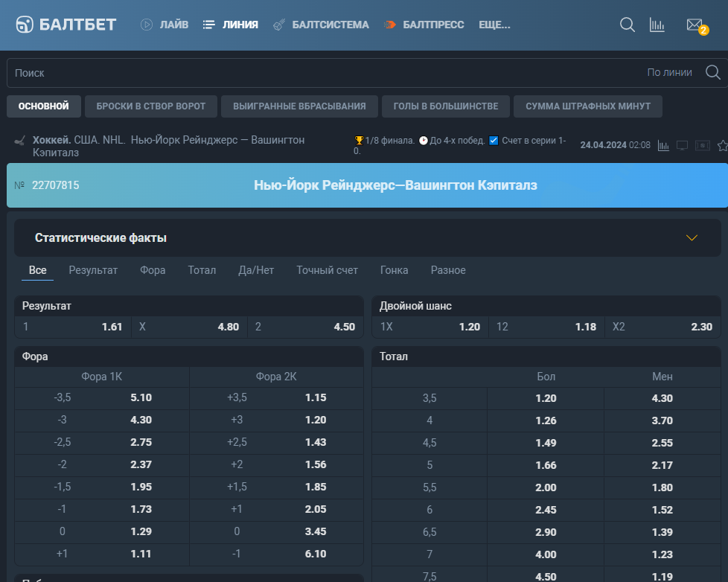Click the search field magnifier icon
728x582 pixels.
712,72
